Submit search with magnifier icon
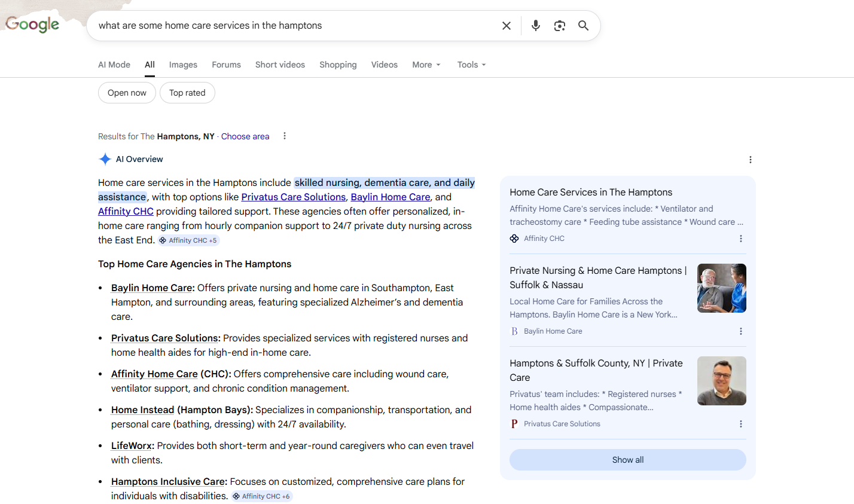The height and width of the screenshot is (504, 854). pos(583,26)
